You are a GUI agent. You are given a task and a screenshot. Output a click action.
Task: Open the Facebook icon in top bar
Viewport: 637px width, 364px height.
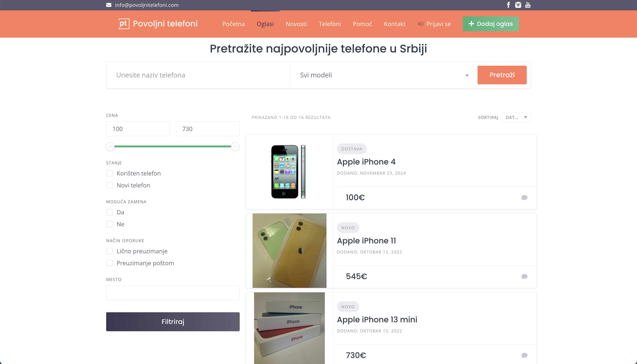tap(508, 5)
